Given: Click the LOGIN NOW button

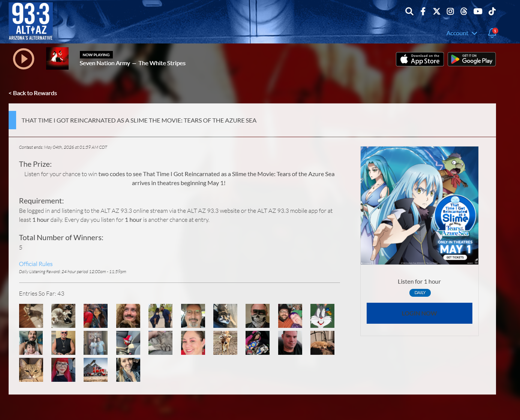Looking at the screenshot, I should [420, 313].
